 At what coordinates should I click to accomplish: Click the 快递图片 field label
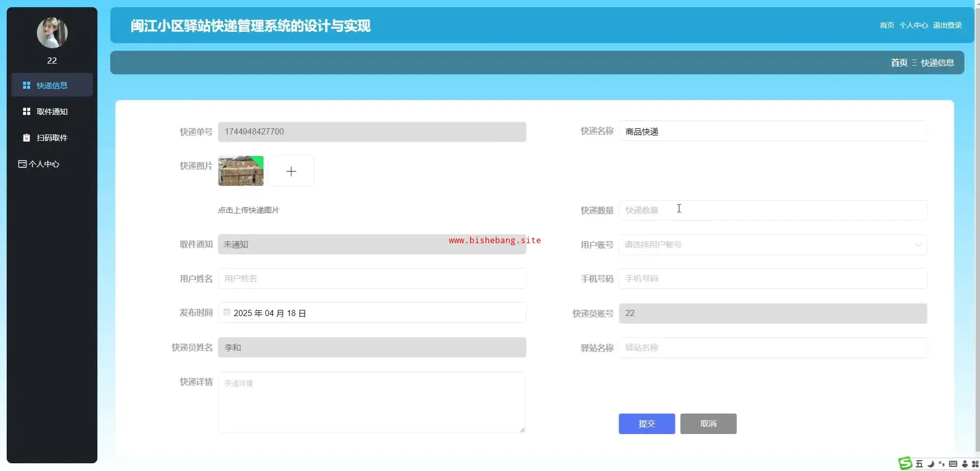point(196,166)
